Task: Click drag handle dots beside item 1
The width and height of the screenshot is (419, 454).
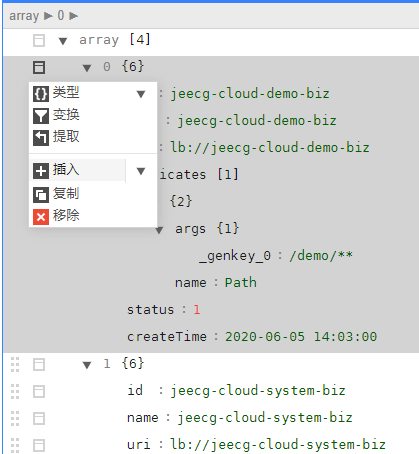Action: pyautogui.click(x=15, y=364)
